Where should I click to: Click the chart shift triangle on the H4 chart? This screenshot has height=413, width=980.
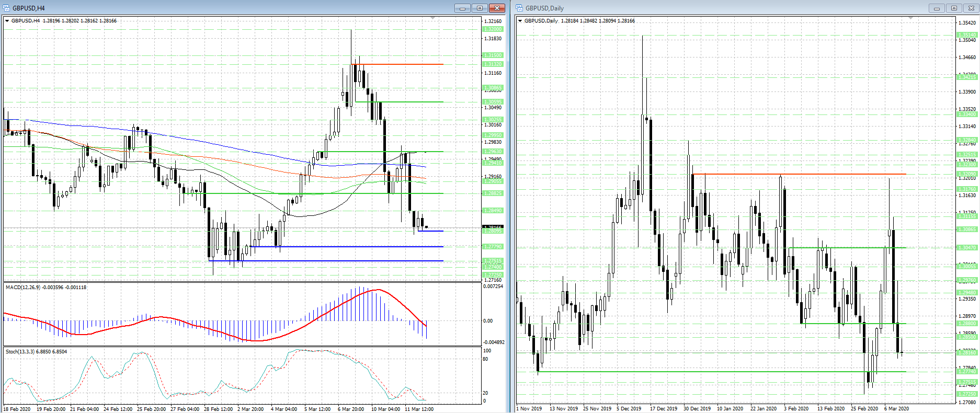click(432, 19)
